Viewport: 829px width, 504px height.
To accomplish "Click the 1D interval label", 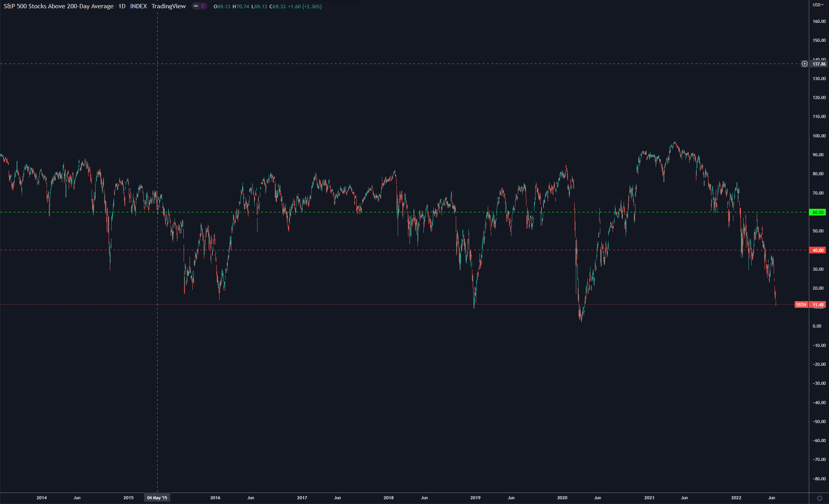I will [122, 6].
